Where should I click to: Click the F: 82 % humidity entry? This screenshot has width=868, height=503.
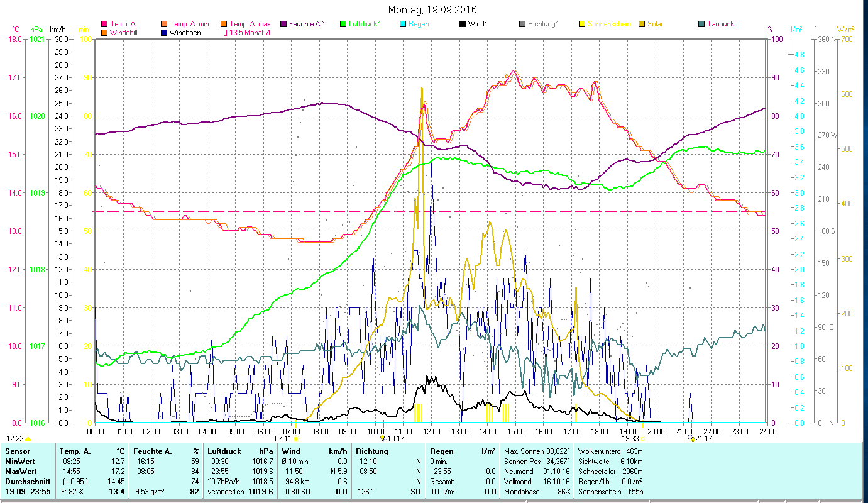point(72,491)
